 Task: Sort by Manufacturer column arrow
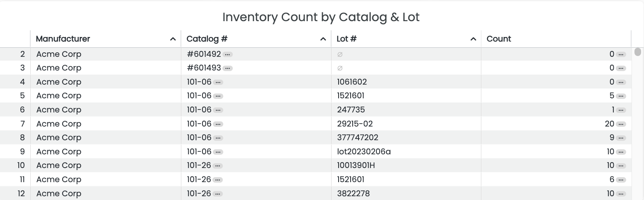click(173, 39)
